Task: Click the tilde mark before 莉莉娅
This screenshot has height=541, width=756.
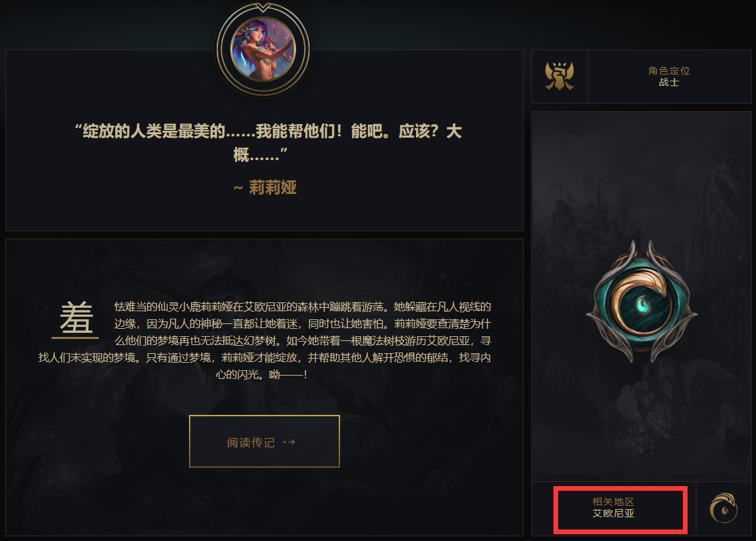Action: tap(238, 188)
